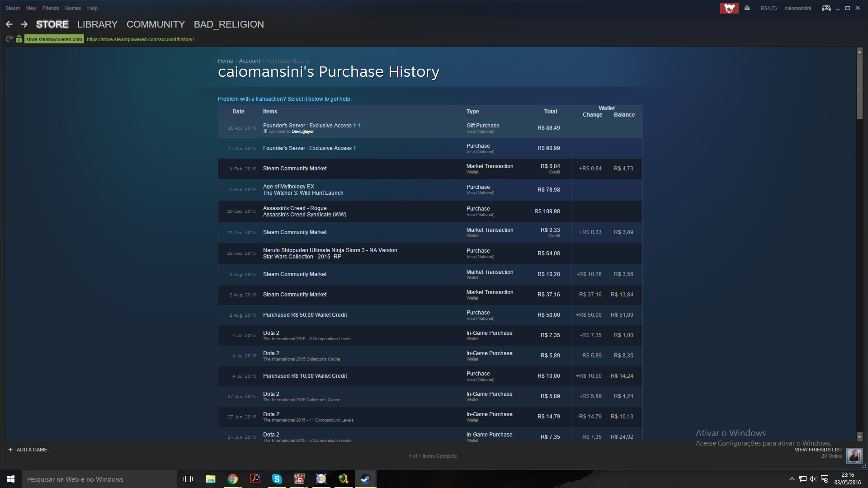Viewport: 868px width, 488px height.
Task: Open Skype from the taskbar
Action: pyautogui.click(x=277, y=479)
